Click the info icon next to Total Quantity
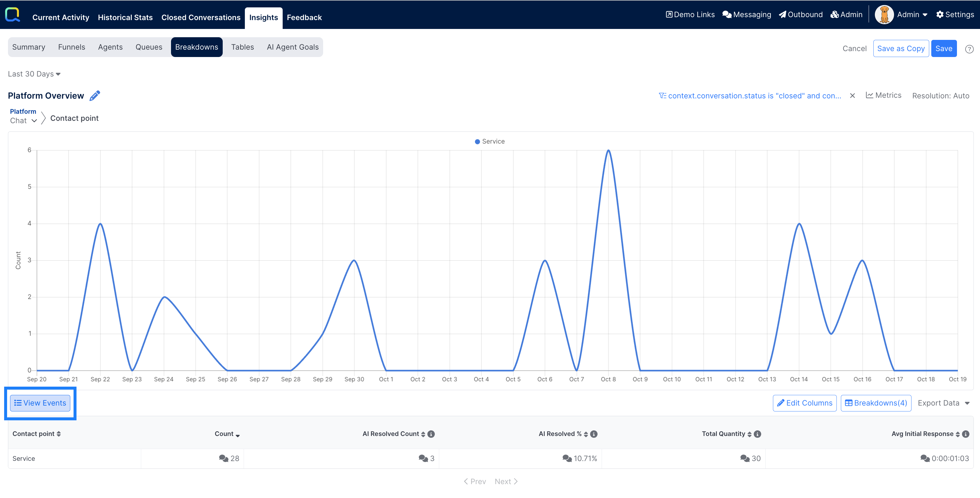This screenshot has height=498, width=980. pos(757,434)
